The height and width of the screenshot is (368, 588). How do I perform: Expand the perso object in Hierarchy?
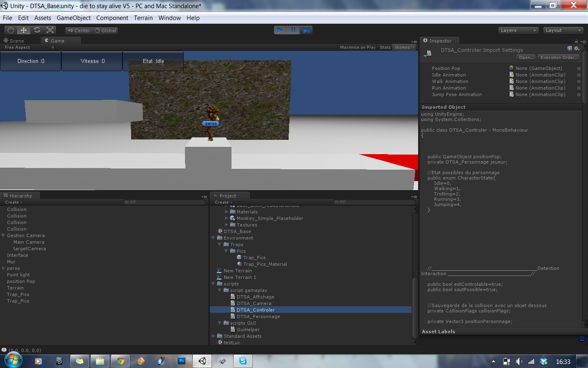(4, 268)
